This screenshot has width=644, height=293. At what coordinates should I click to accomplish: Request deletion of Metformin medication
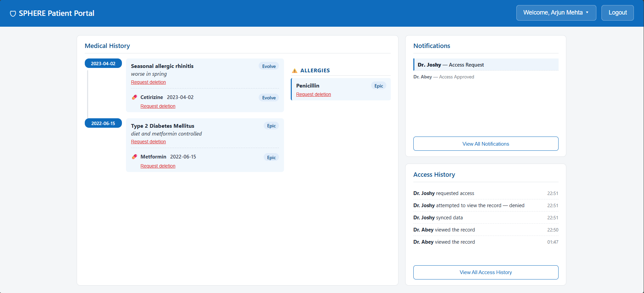(x=158, y=166)
